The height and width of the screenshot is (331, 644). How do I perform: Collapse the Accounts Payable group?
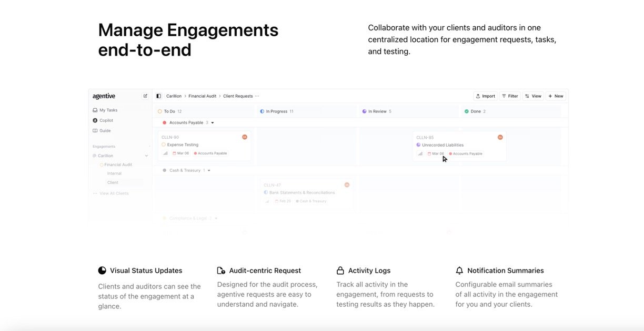coord(213,123)
